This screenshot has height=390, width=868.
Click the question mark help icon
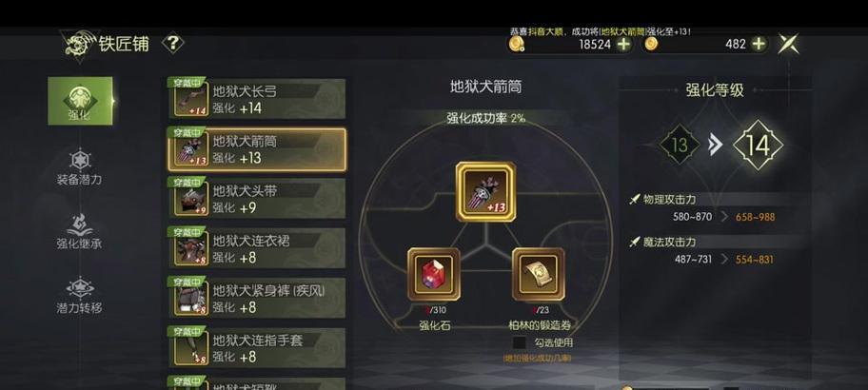(x=172, y=43)
